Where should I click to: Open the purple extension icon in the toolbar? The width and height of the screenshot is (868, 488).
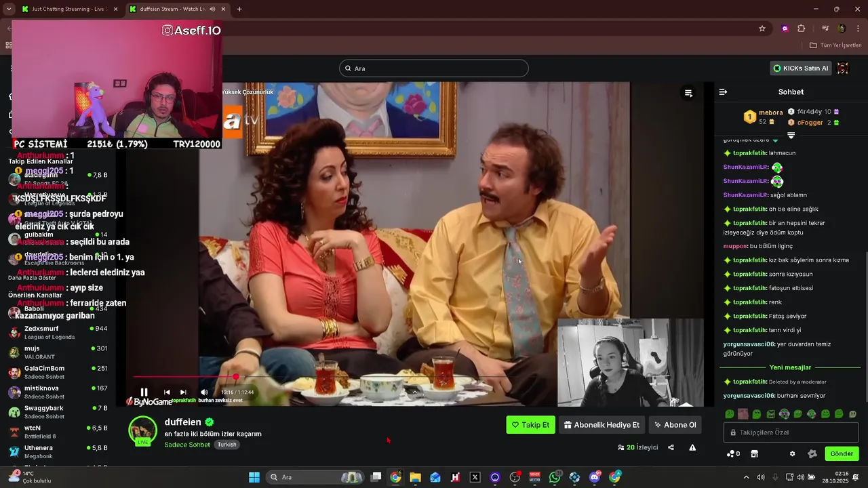tap(785, 28)
